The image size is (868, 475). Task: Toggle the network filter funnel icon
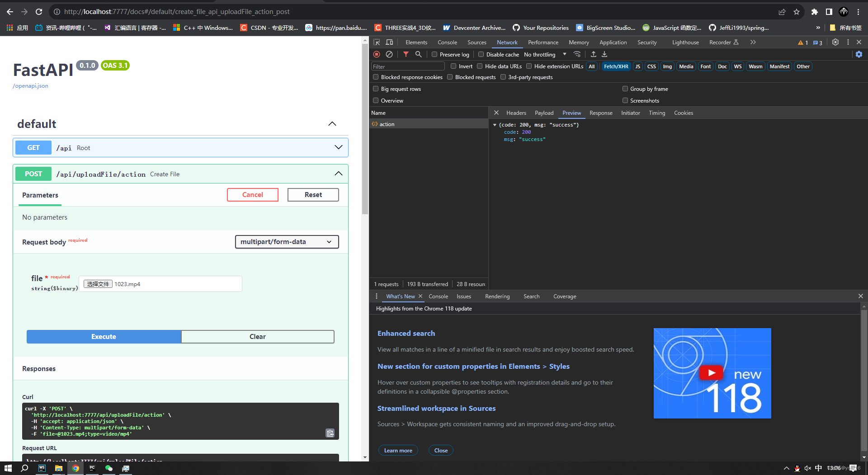pos(406,54)
